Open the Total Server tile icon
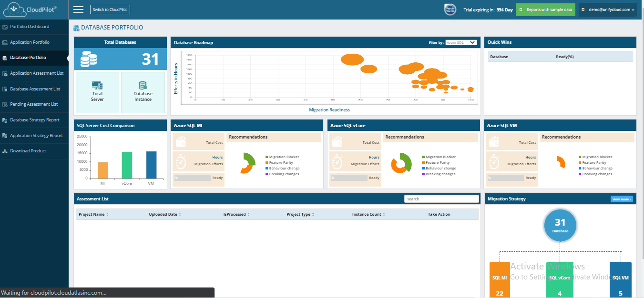This screenshot has height=298, width=644. pyautogui.click(x=97, y=85)
